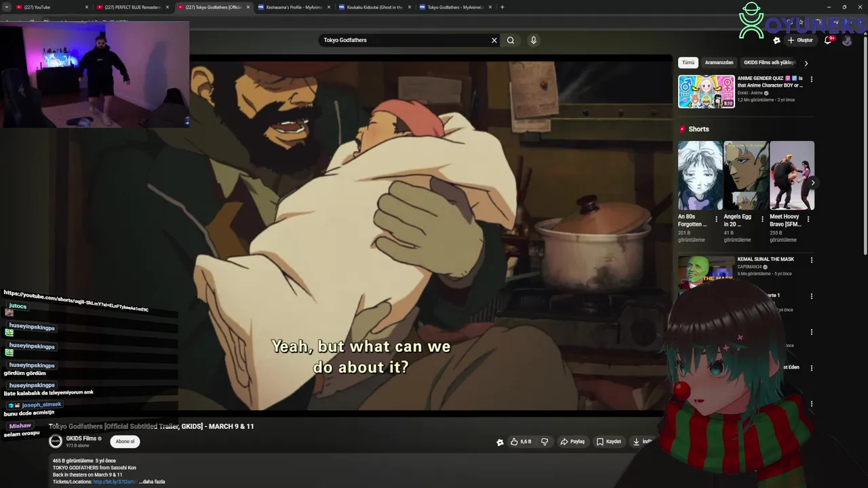
Task: Click username Mishaw in chat overlay
Action: 20,426
